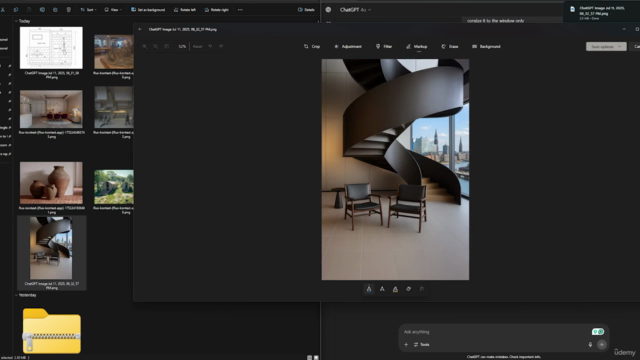Click Set as background in File Explorer
Image resolution: width=640 pixels, height=360 pixels.
click(x=148, y=9)
